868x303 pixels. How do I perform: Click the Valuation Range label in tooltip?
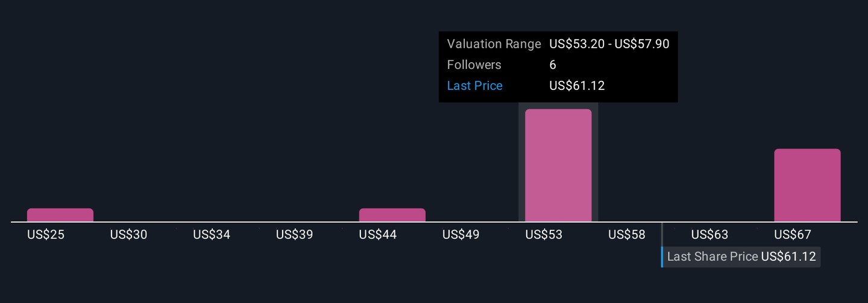point(494,44)
